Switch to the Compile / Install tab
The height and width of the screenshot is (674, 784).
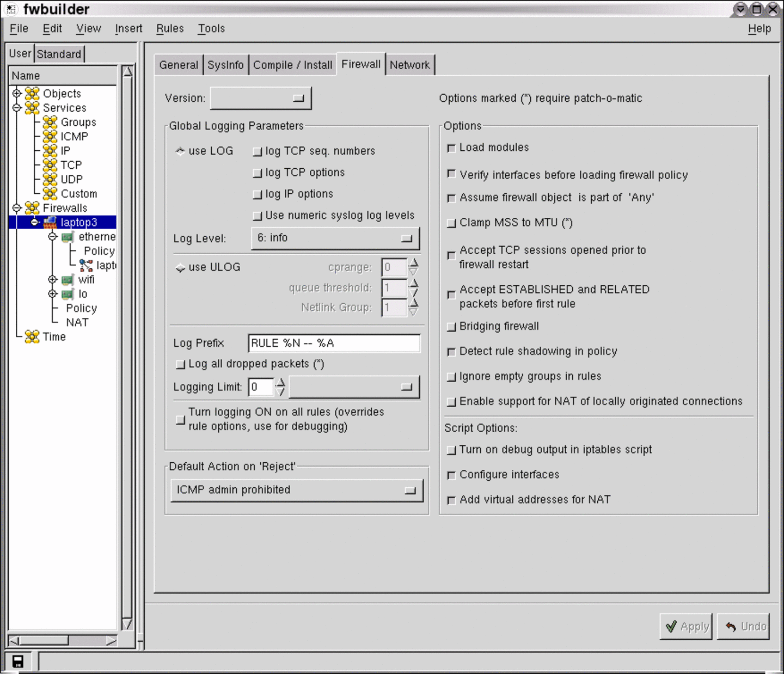tap(292, 65)
